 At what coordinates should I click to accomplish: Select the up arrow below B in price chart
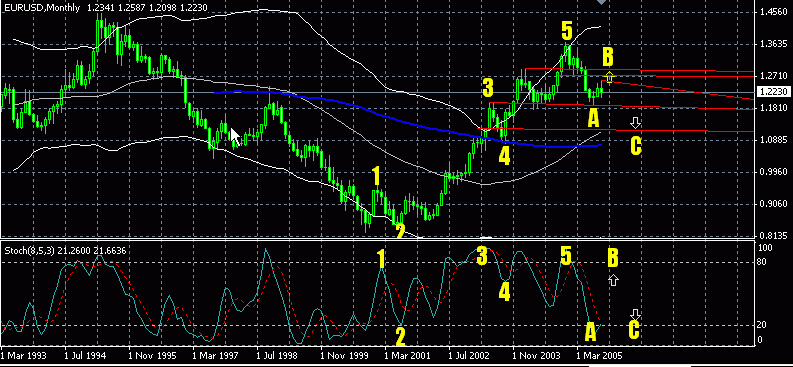609,77
